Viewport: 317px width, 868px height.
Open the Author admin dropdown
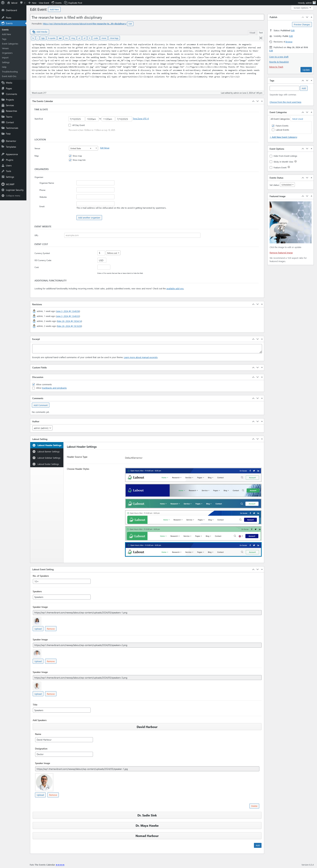click(x=42, y=428)
